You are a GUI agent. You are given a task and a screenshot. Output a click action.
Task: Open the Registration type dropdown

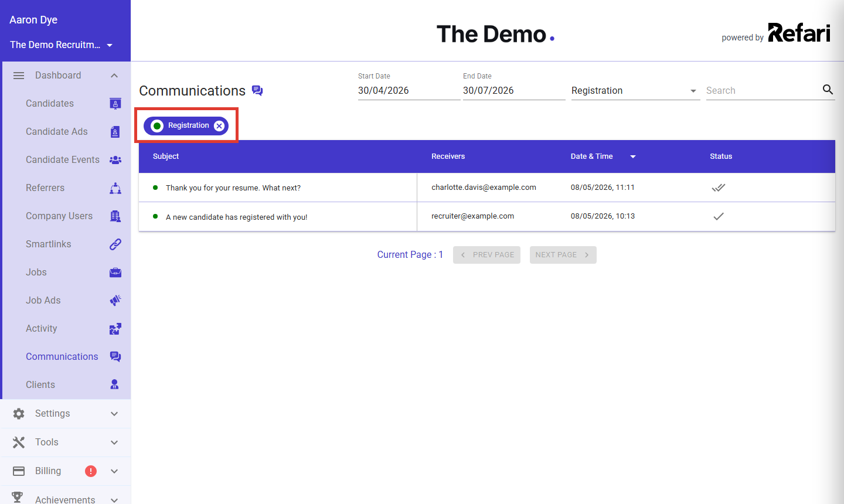pyautogui.click(x=635, y=90)
